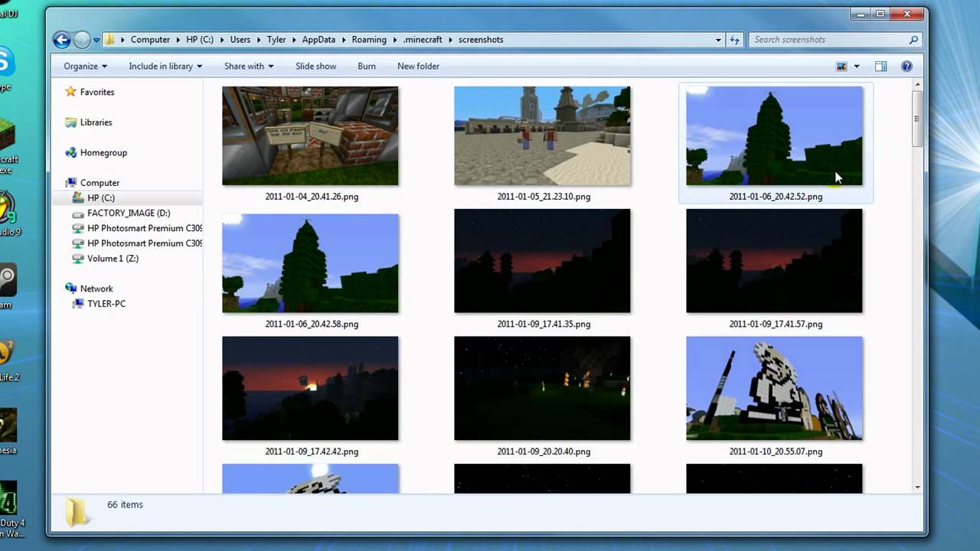Screen dimensions: 980x551
Task: Click the Network icon in sidebar
Action: pyautogui.click(x=70, y=289)
